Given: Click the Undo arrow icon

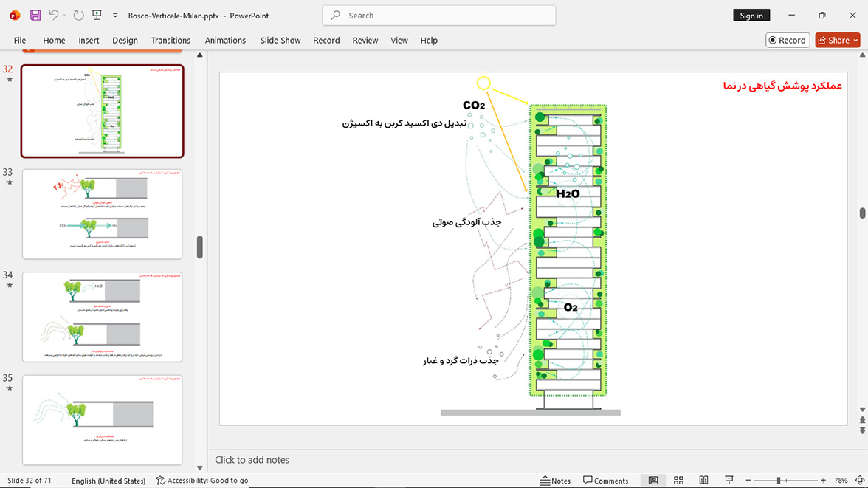Looking at the screenshot, I should (53, 16).
